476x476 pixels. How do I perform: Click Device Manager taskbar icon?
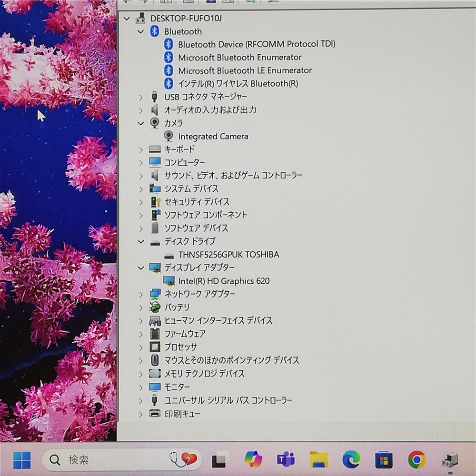(x=450, y=460)
